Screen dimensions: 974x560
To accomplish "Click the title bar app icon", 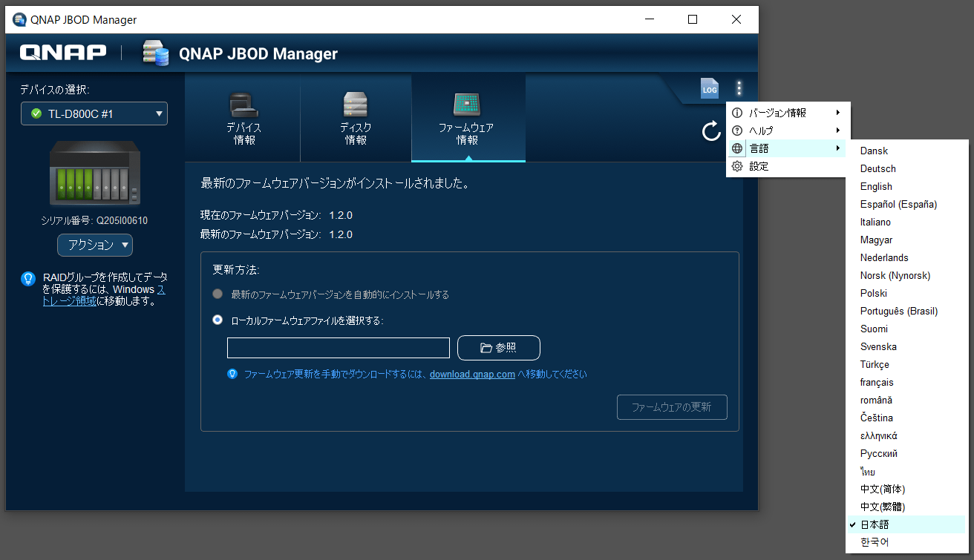I will pyautogui.click(x=20, y=19).
